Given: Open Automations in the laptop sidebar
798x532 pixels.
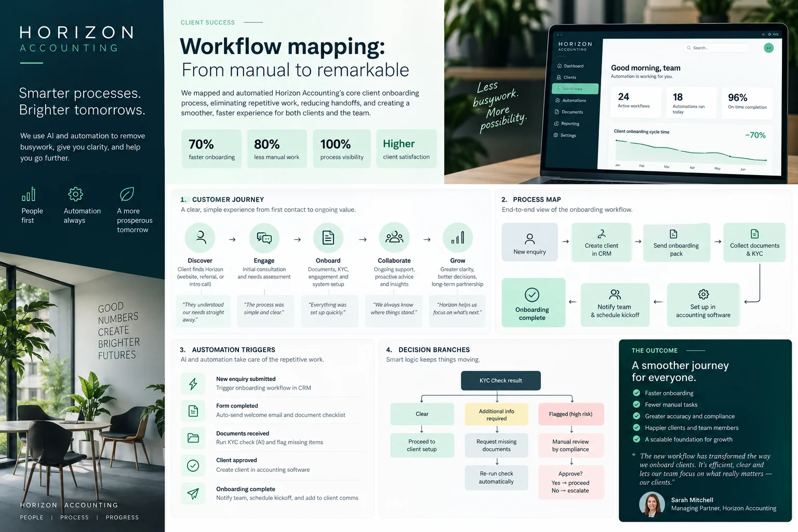Looking at the screenshot, I should coord(571,100).
